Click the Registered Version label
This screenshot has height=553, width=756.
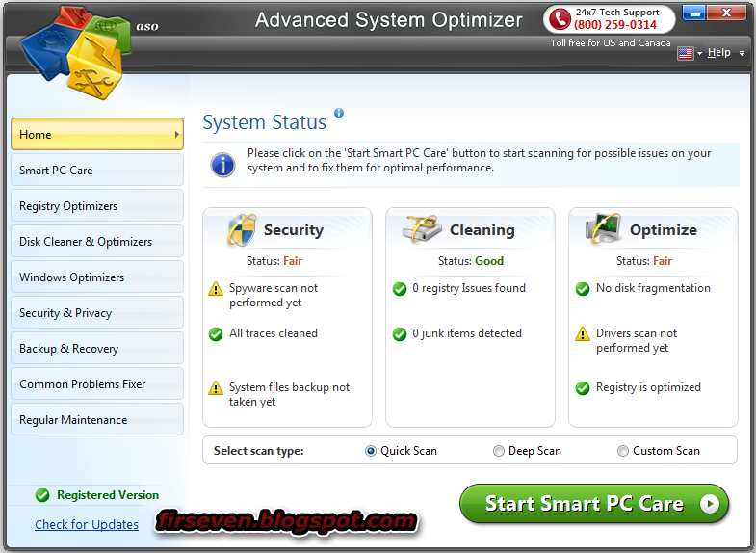click(108, 495)
